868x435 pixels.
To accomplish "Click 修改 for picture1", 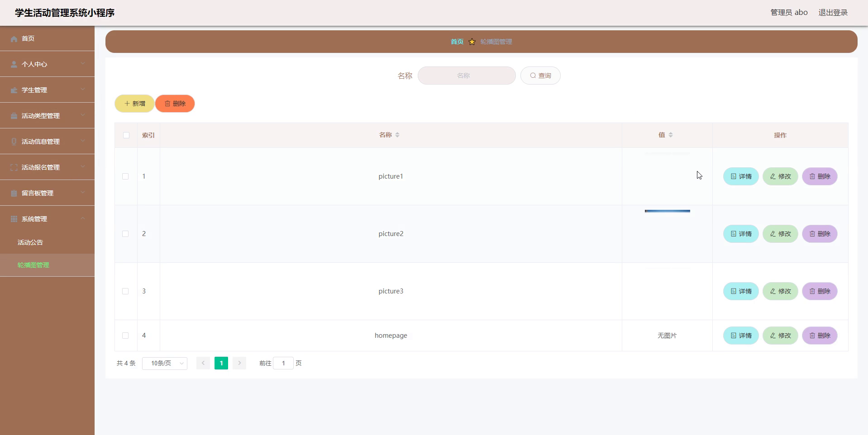I will pyautogui.click(x=780, y=176).
